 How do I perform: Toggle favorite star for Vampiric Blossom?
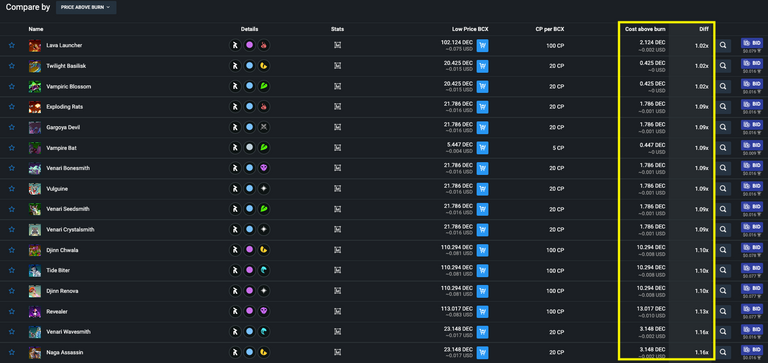pos(12,87)
